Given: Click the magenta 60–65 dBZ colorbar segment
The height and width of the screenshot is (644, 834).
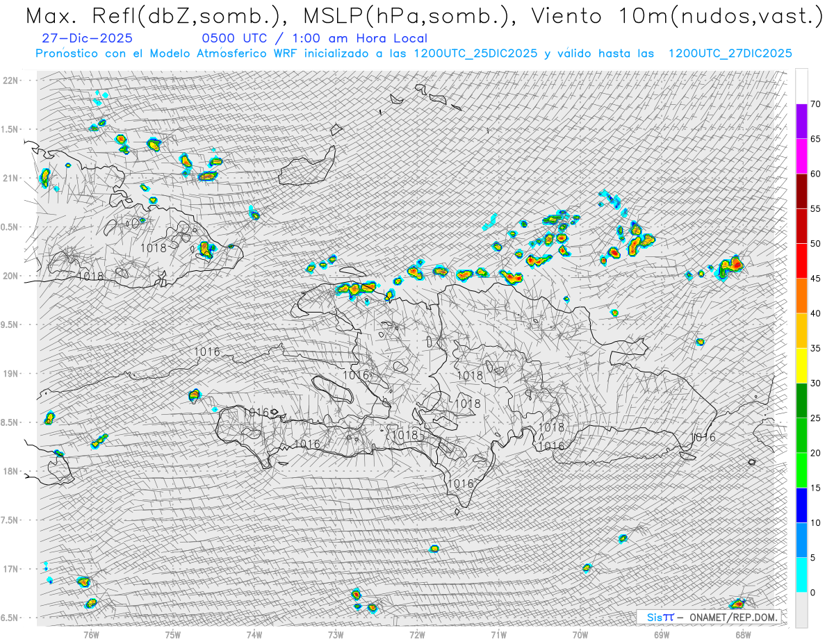Looking at the screenshot, I should (x=801, y=156).
